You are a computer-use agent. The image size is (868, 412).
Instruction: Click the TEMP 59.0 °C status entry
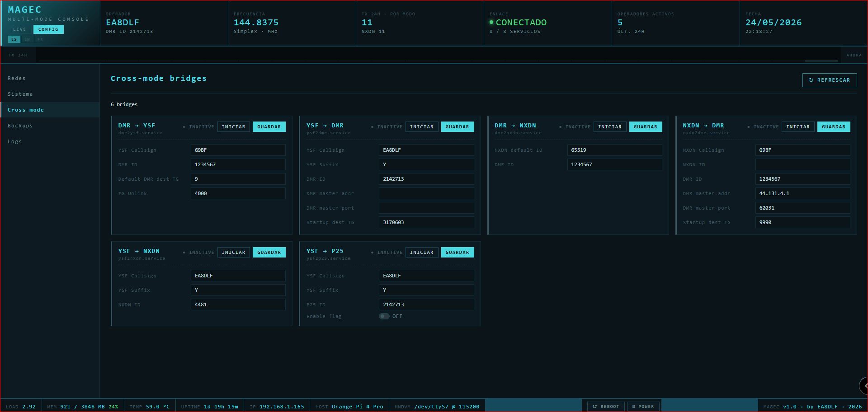150,407
